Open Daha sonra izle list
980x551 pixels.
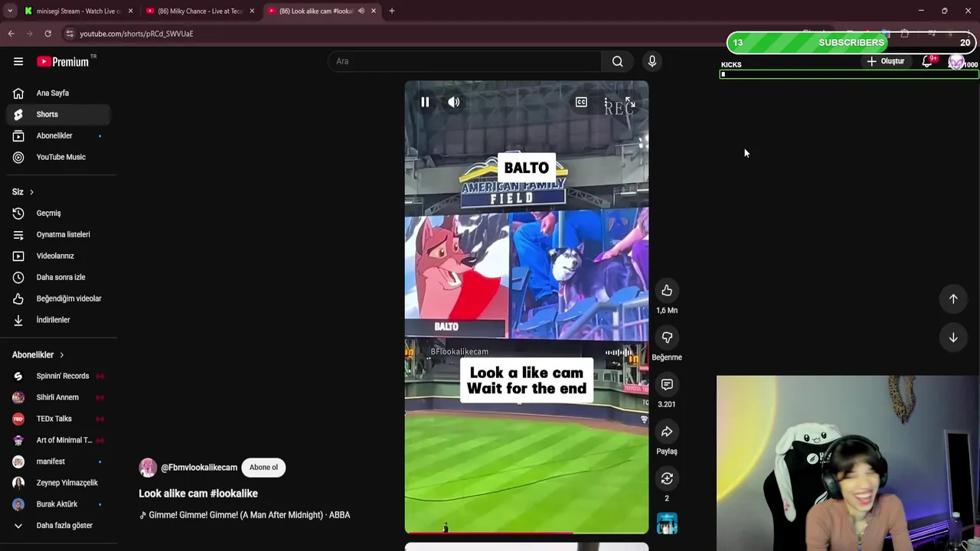58,277
